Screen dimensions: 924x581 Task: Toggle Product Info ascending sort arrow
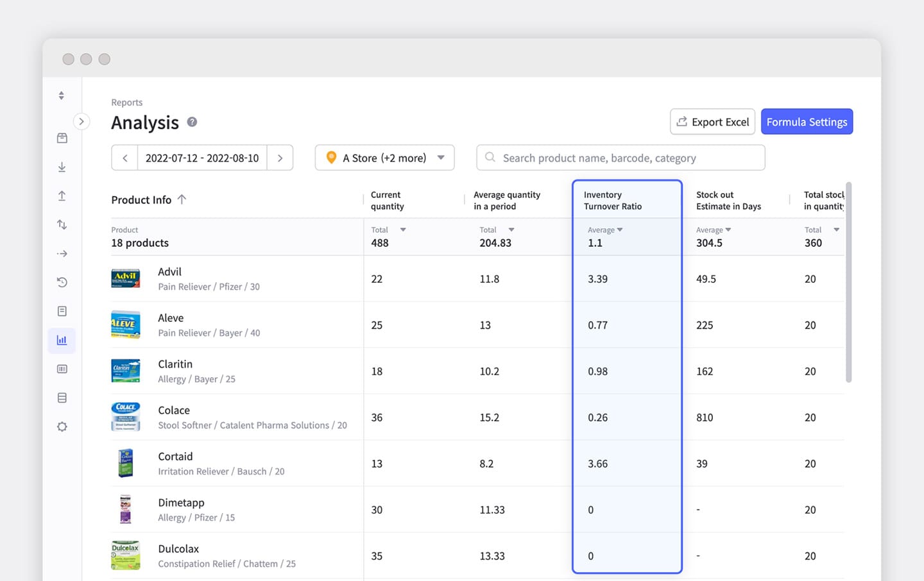click(x=183, y=199)
